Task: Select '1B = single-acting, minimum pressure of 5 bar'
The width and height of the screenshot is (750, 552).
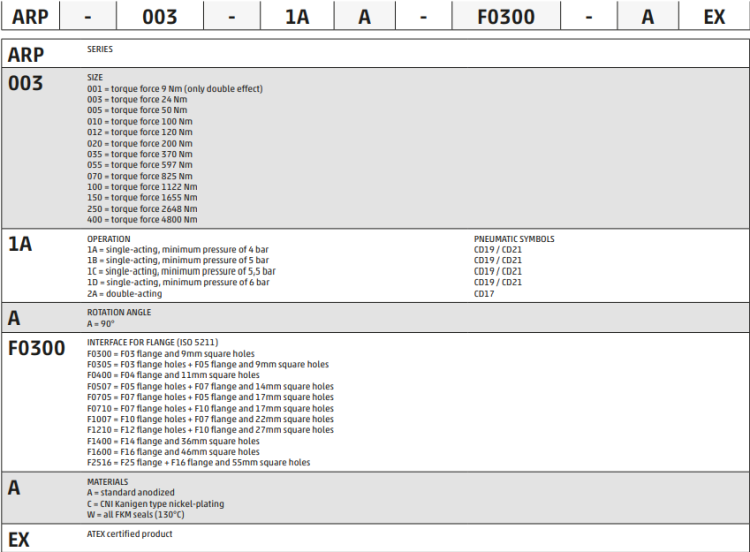Action: [177, 260]
